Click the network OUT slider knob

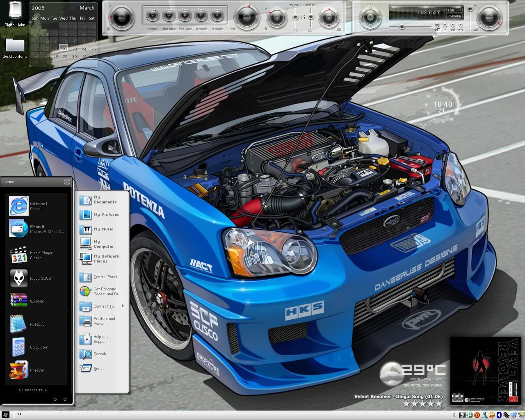pos(311,17)
